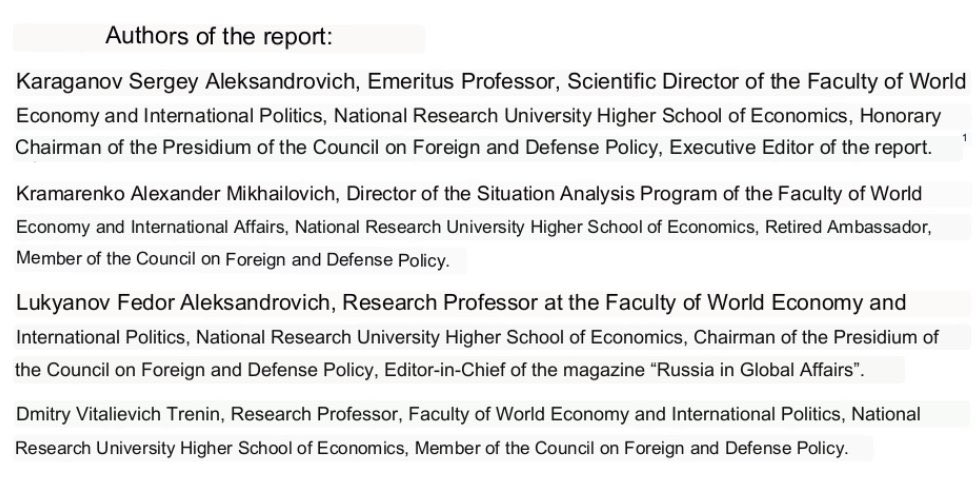The width and height of the screenshot is (980, 483).
Task: Click the 'Authors of the report:' heading
Action: pos(219,36)
